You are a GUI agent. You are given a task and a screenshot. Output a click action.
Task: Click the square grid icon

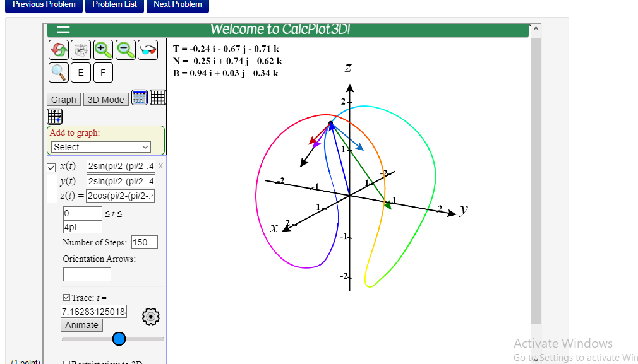(x=157, y=98)
